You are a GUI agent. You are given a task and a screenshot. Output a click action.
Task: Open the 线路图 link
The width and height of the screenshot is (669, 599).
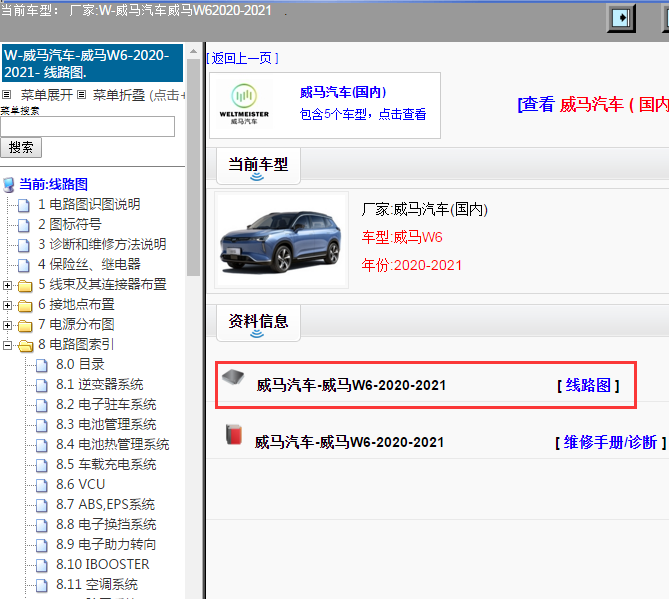click(x=588, y=385)
